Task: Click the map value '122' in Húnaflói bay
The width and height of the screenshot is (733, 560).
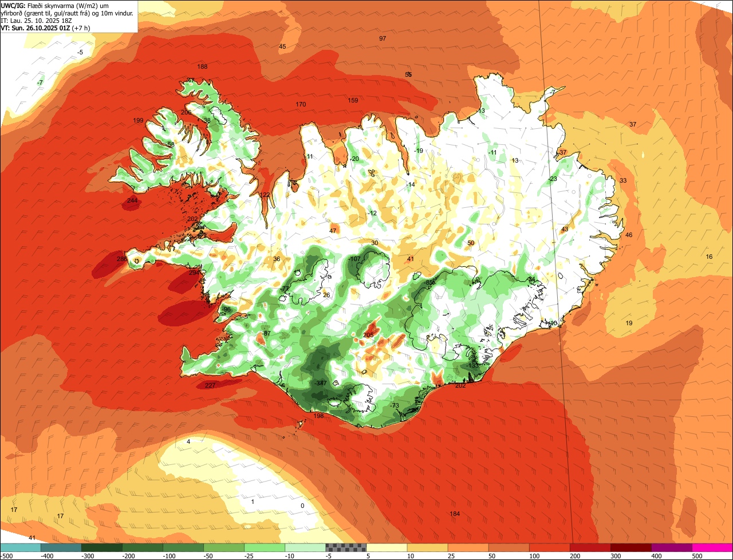Action: pyautogui.click(x=265, y=195)
